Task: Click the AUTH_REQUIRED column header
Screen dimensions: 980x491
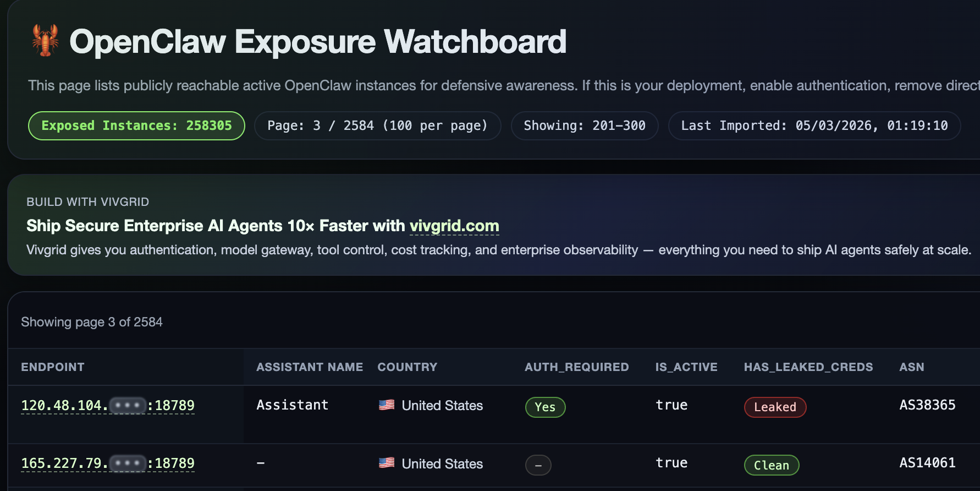Action: point(576,367)
